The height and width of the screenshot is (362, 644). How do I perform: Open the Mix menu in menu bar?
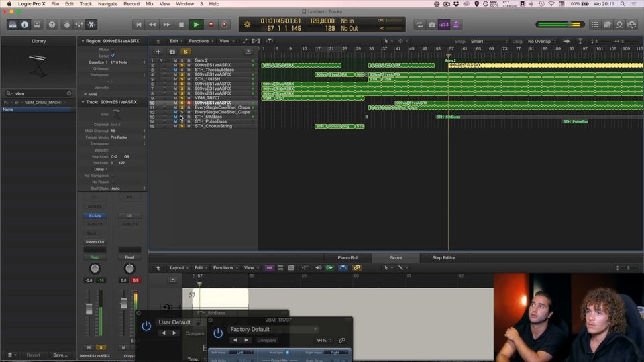pos(150,4)
